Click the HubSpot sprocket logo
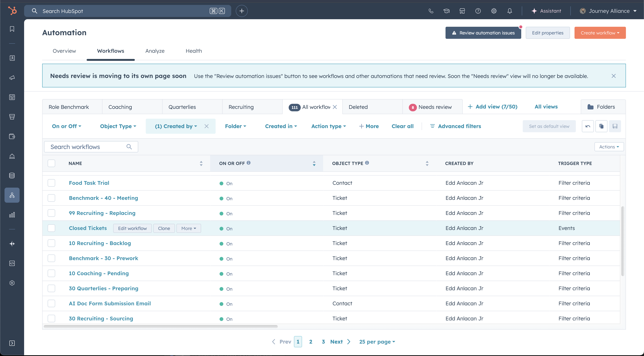The width and height of the screenshot is (644, 356). pyautogui.click(x=12, y=11)
